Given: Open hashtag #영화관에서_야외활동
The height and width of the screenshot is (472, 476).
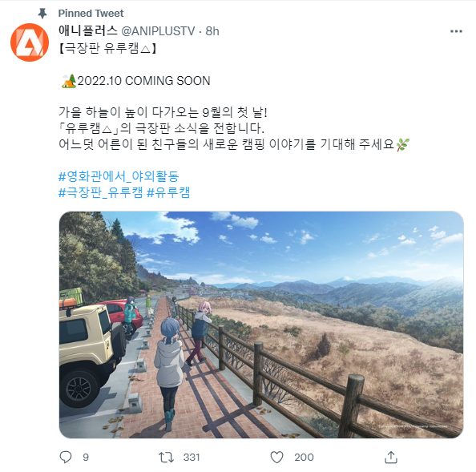Looking at the screenshot, I should [119, 176].
